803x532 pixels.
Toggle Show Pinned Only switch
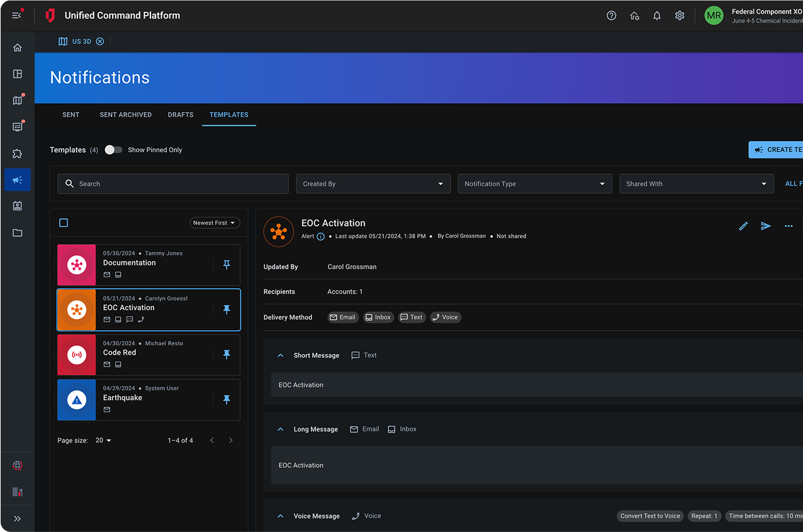point(113,150)
